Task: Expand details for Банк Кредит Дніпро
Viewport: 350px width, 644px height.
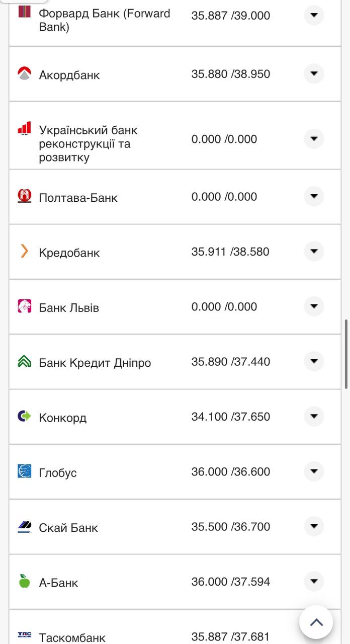Action: pos(313,361)
